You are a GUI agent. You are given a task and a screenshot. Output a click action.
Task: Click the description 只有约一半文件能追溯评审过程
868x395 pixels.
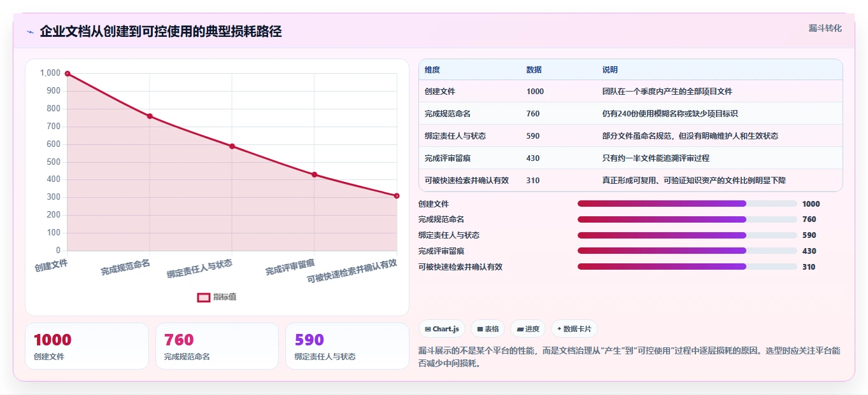(656, 158)
